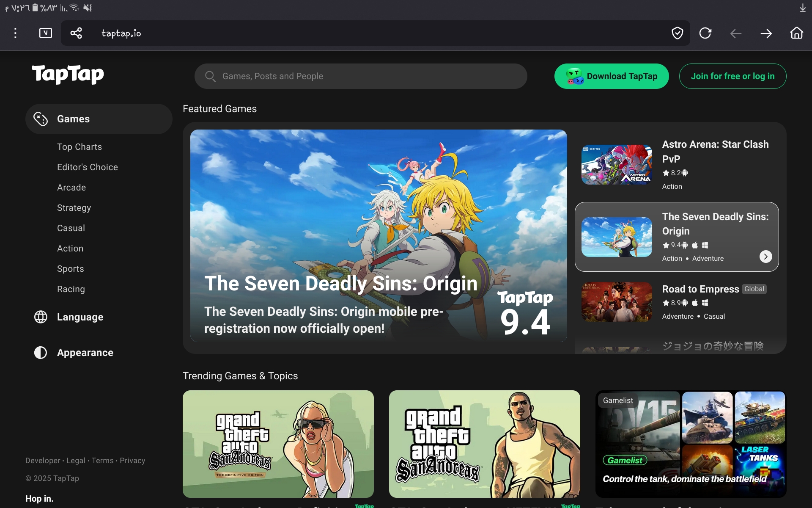
Task: Click the Global tag on Road to Empress
Action: coord(754,289)
